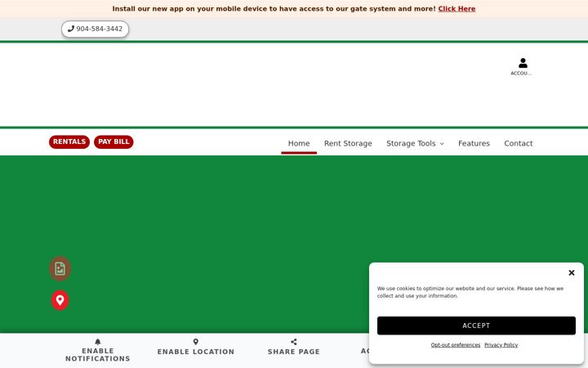
Task: Follow the Click Here app install link
Action: tap(457, 9)
